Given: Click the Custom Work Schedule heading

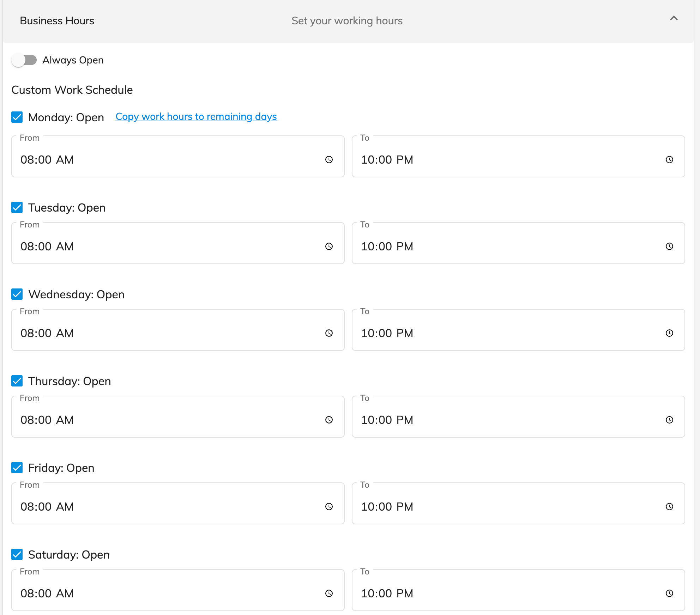Looking at the screenshot, I should pos(72,90).
